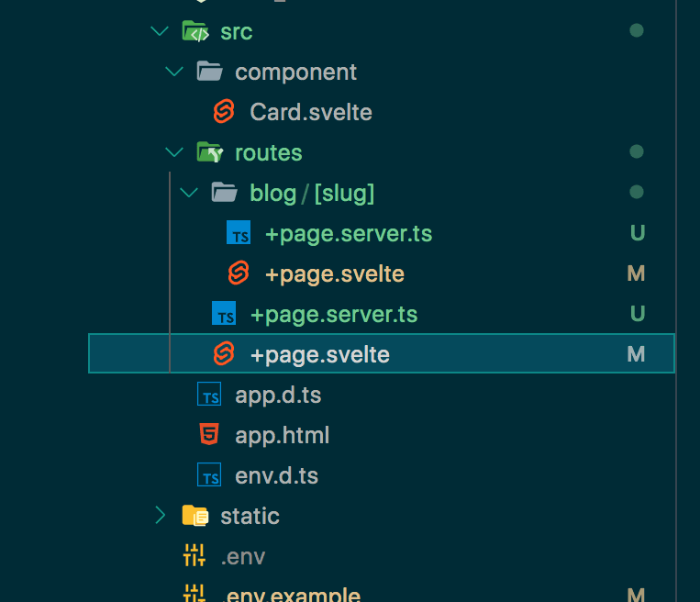700x602 pixels.
Task: Open the .env.example file
Action: pyautogui.click(x=293, y=594)
